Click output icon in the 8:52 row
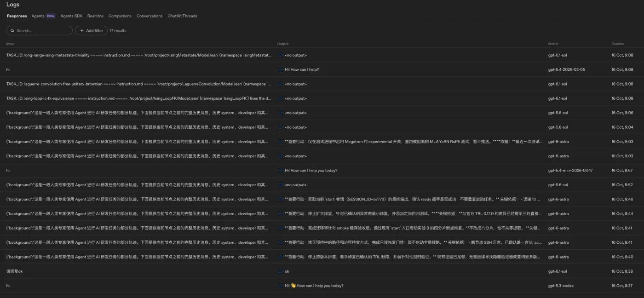644x298 pixels. (x=281, y=185)
